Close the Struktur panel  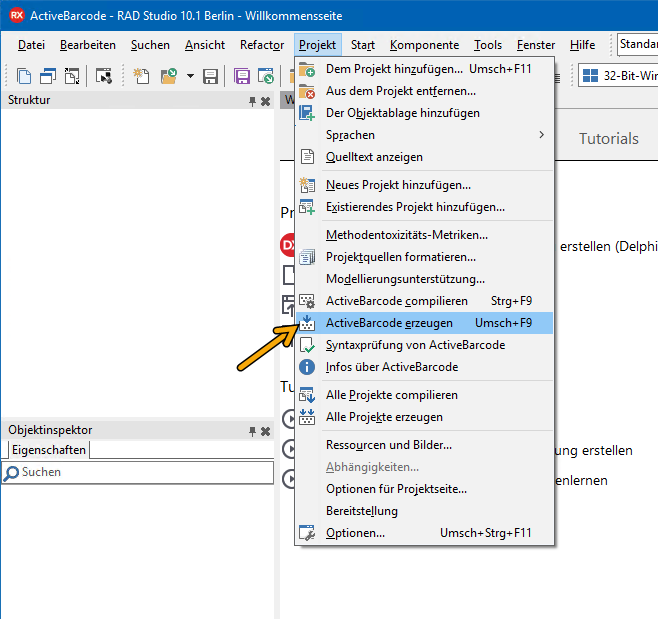tap(265, 101)
